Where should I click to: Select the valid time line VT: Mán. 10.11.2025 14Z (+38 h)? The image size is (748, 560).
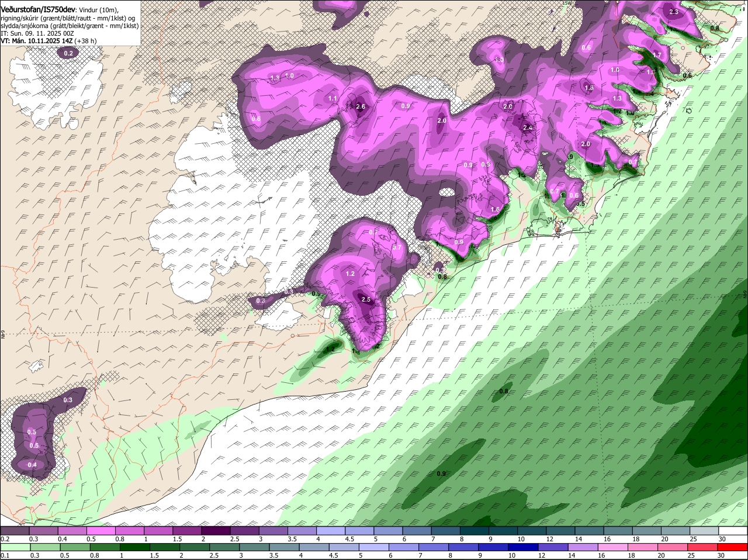click(49, 41)
